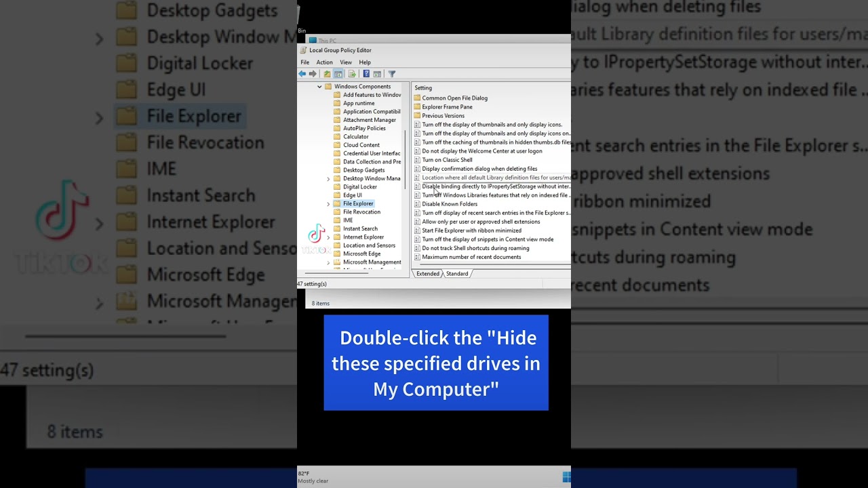Select the Location and Sensors folder
The height and width of the screenshot is (488, 868).
pos(364,245)
